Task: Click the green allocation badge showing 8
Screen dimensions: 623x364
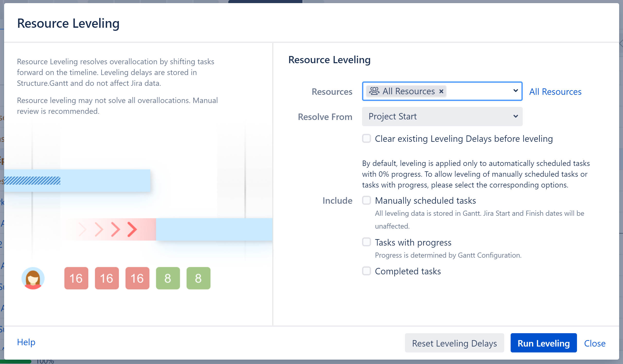Action: [168, 278]
